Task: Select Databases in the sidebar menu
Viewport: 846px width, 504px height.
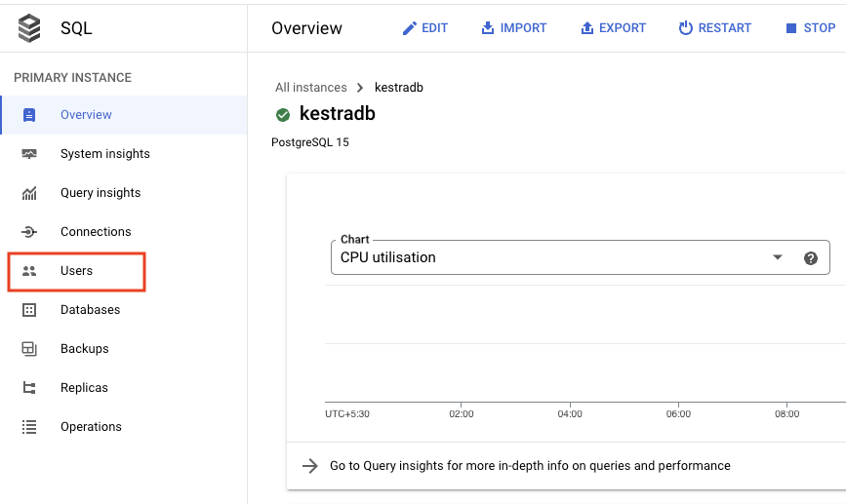Action: (90, 310)
